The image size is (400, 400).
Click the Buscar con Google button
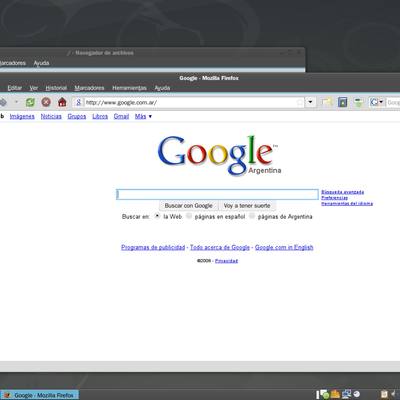pos(188,206)
